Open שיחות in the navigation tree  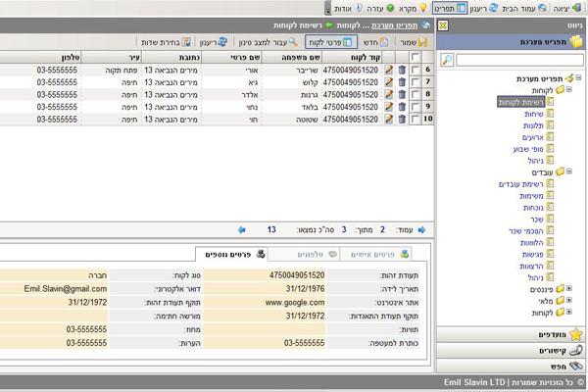point(534,114)
